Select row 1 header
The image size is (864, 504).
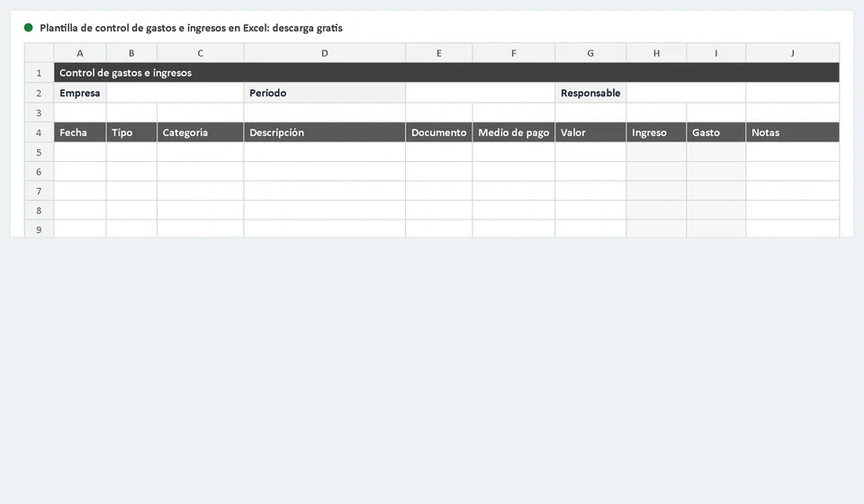point(39,73)
